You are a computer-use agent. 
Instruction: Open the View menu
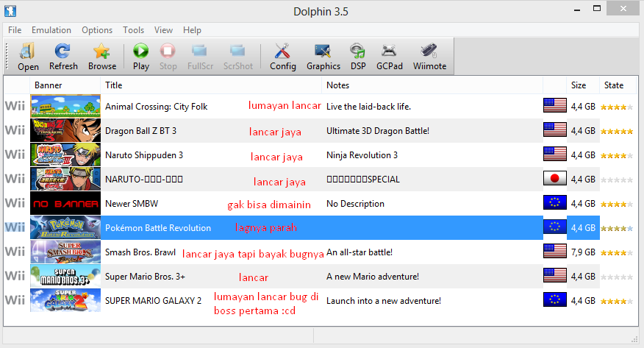163,30
